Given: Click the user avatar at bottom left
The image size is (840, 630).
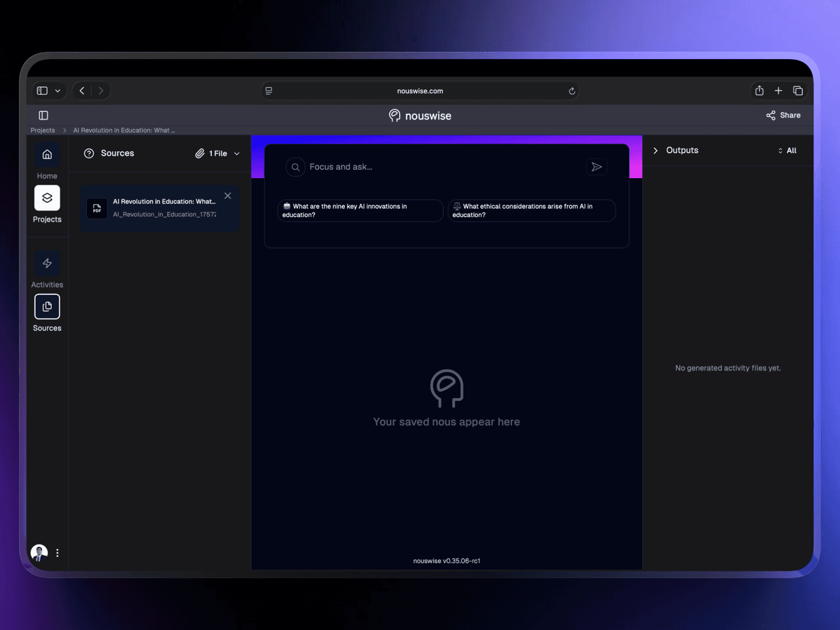Looking at the screenshot, I should click(39, 553).
